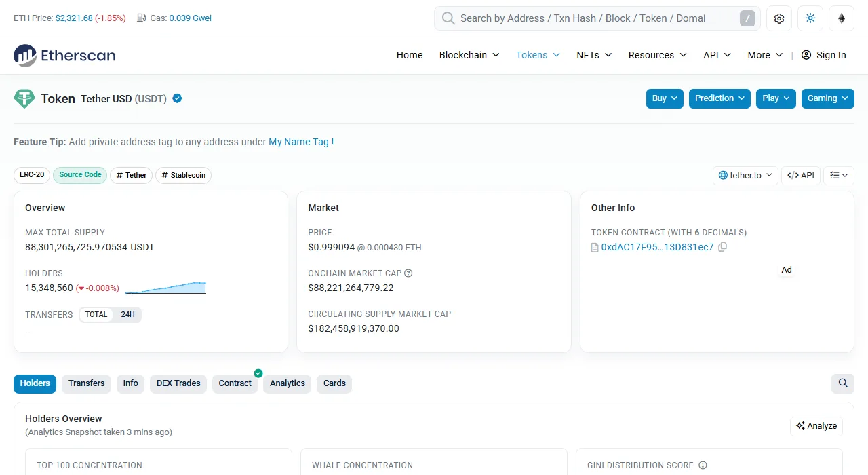Open contract address 0xdAC17F95…13D831ec7
The image size is (868, 475).
657,247
